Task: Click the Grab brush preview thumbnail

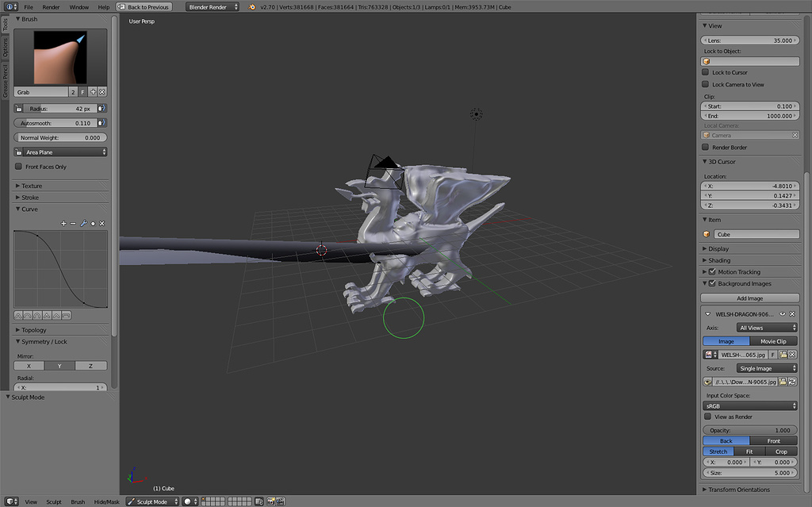Action: [60, 57]
